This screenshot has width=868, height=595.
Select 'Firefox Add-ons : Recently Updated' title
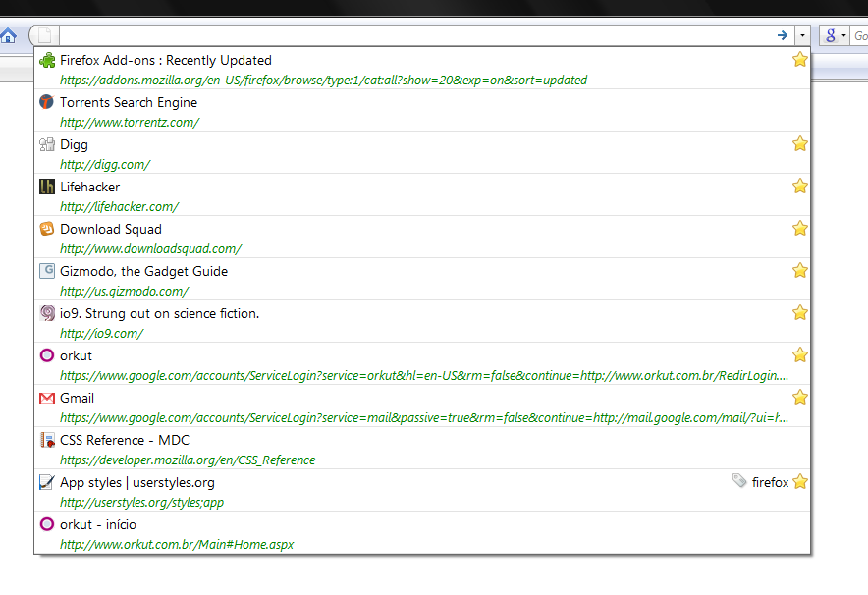166,60
